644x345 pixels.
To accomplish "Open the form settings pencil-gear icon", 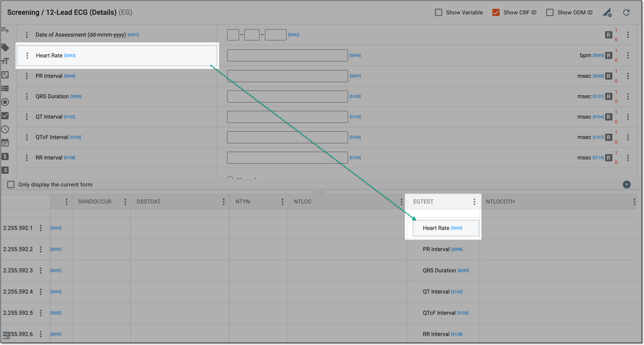I will pos(607,12).
